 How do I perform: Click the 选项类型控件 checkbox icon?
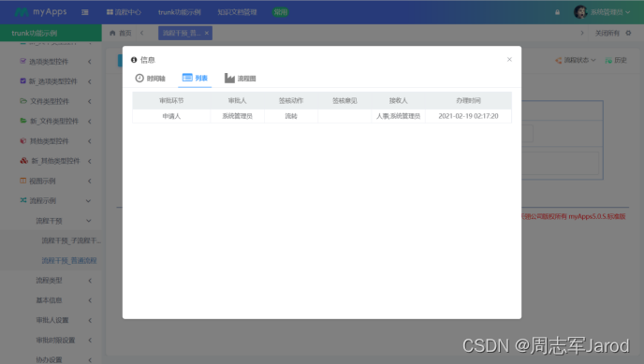point(23,61)
